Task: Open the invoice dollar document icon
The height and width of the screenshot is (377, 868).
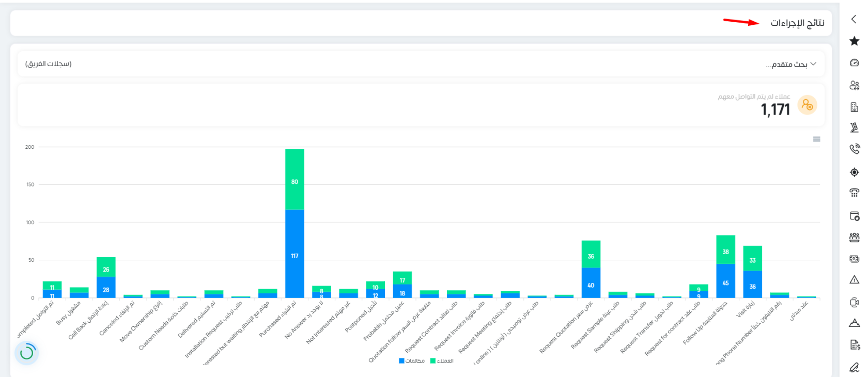Action: (854, 344)
